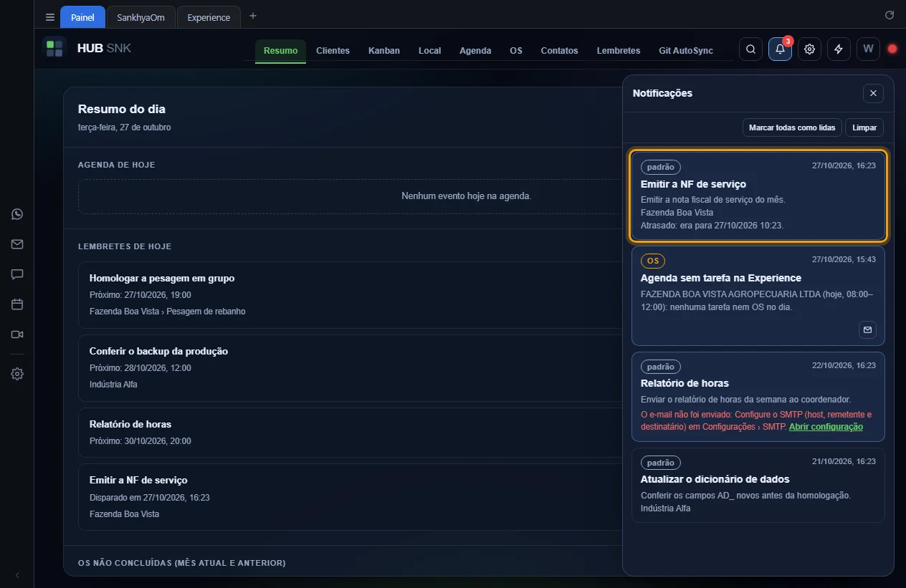Open WhatsApp from the left sidebar
This screenshot has width=906, height=588.
tap(17, 214)
